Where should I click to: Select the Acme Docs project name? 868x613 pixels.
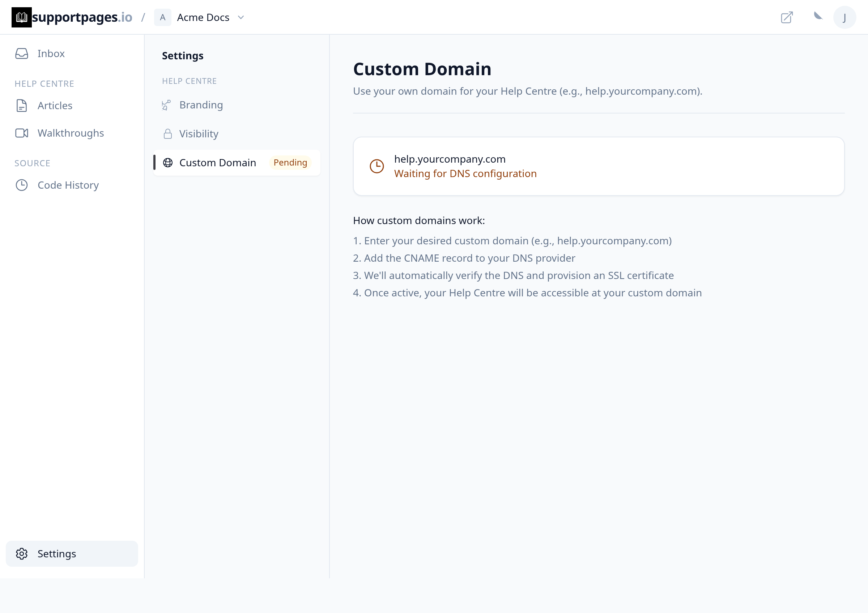coord(203,17)
